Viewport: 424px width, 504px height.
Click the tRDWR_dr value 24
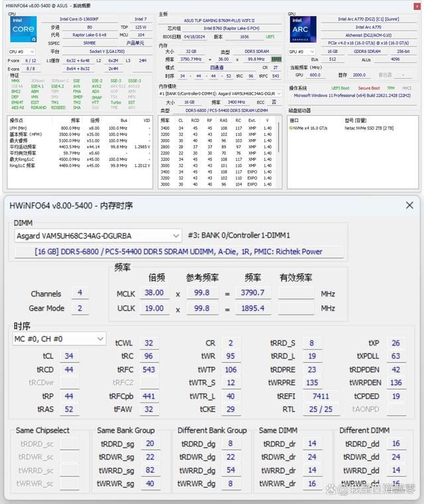tap(312, 457)
